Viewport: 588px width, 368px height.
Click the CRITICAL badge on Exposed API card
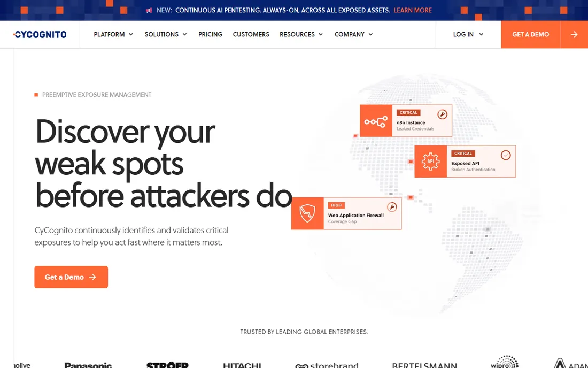(x=463, y=154)
